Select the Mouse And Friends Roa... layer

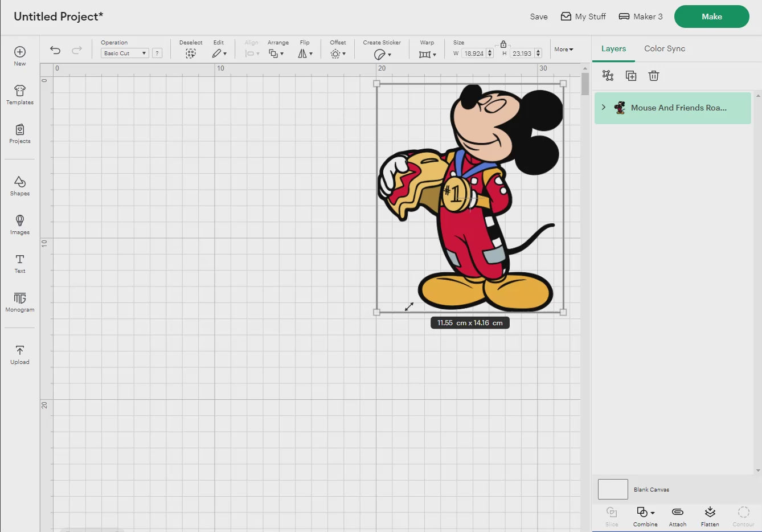[x=673, y=108]
